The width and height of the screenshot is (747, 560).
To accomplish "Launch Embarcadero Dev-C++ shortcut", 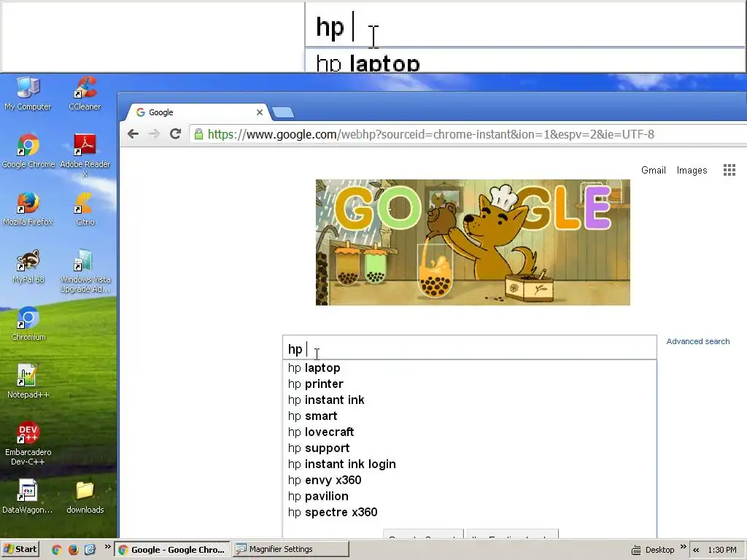I will pyautogui.click(x=28, y=444).
